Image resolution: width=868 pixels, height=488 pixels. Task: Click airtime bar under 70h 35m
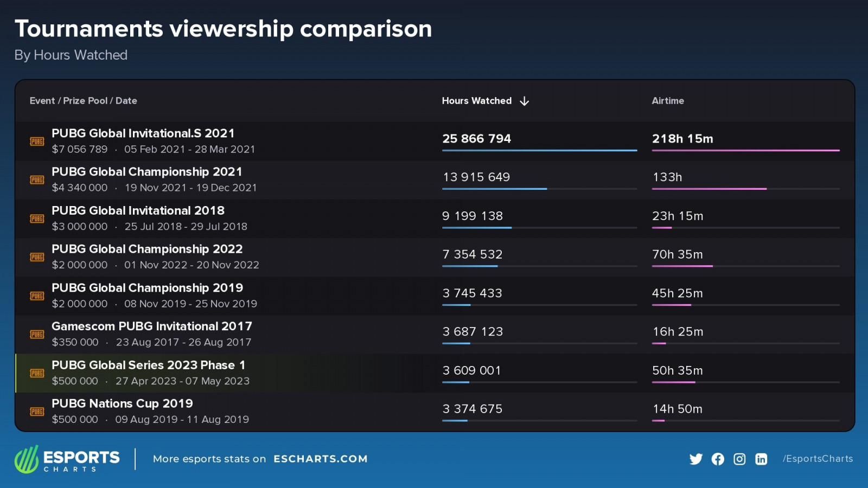pos(746,266)
